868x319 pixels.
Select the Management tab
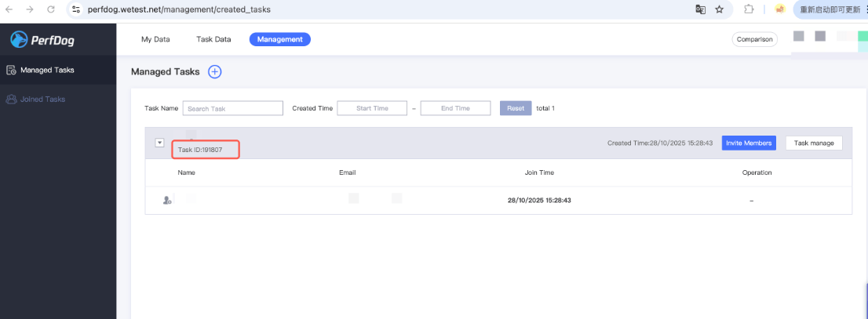coord(279,39)
